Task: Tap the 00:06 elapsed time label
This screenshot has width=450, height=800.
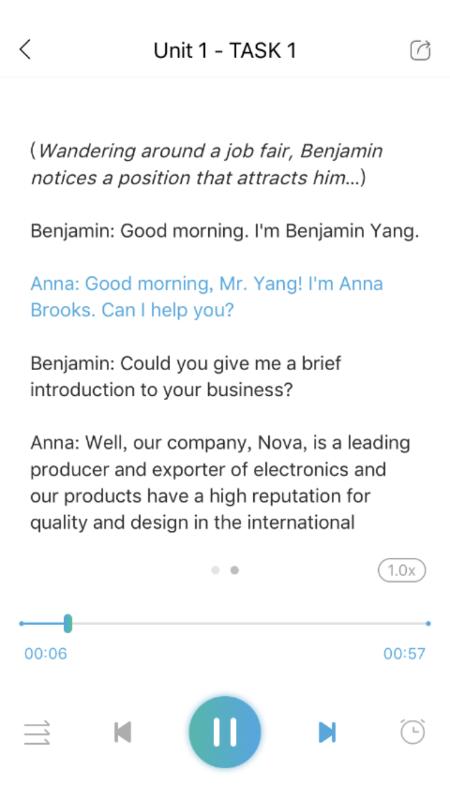Action: point(45,654)
